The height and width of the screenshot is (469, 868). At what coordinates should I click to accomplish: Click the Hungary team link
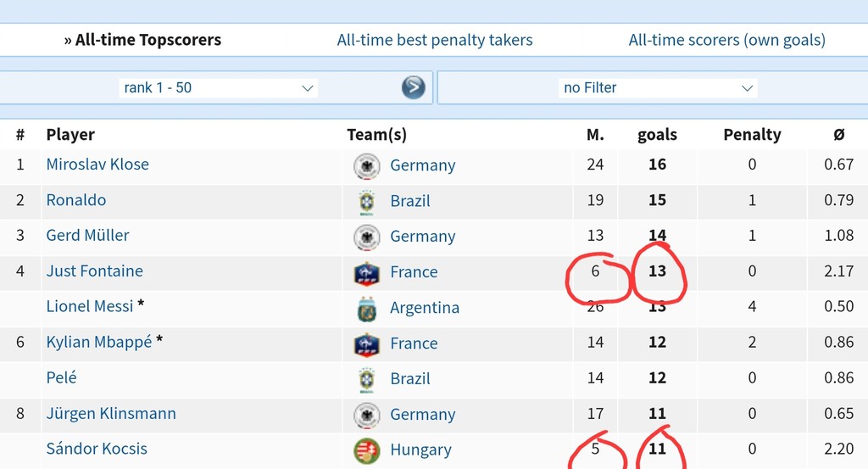pos(420,449)
